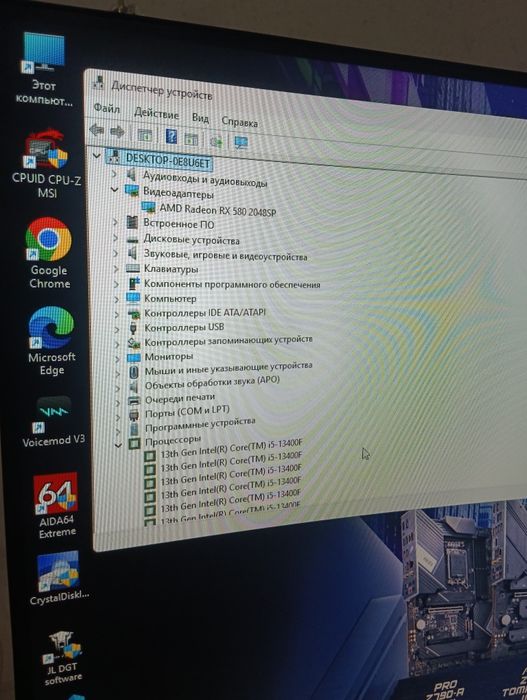527x700 pixels.
Task: Click the scan for hardware changes monitor icon
Action: (241, 142)
